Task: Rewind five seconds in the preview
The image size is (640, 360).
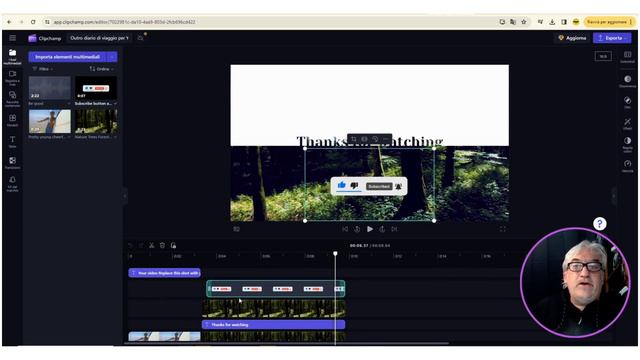Action: pyautogui.click(x=357, y=229)
